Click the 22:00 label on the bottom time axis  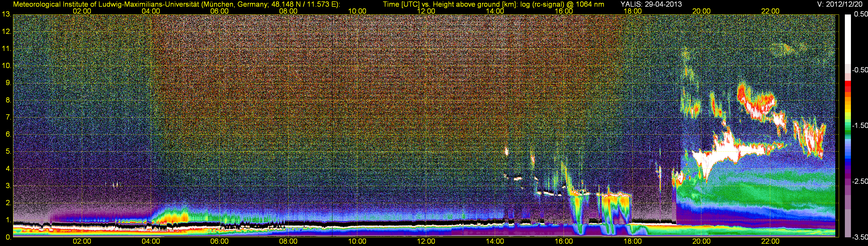(x=770, y=241)
